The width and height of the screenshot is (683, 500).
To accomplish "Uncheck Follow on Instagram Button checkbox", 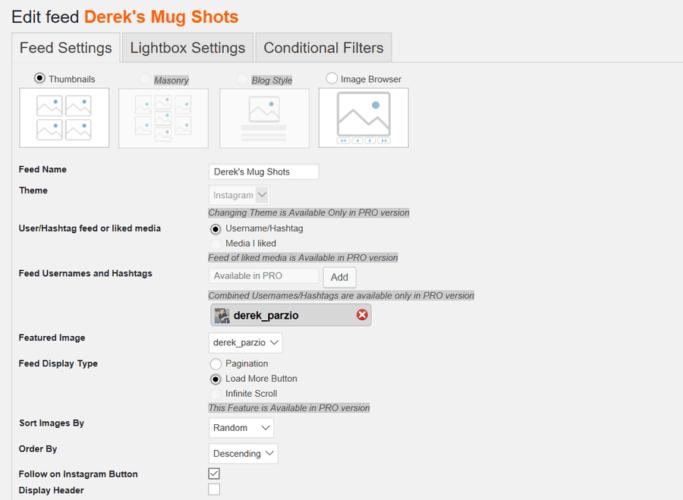I will 214,473.
